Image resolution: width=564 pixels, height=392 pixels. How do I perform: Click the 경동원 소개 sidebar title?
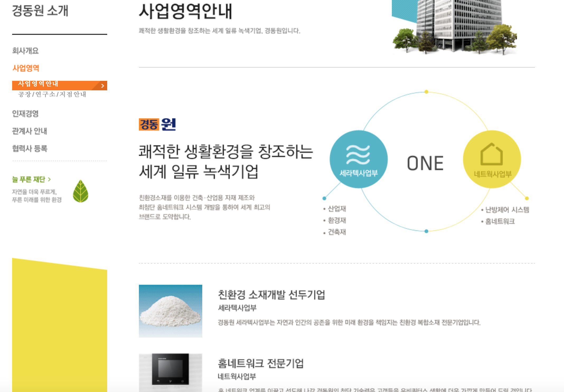click(x=40, y=11)
